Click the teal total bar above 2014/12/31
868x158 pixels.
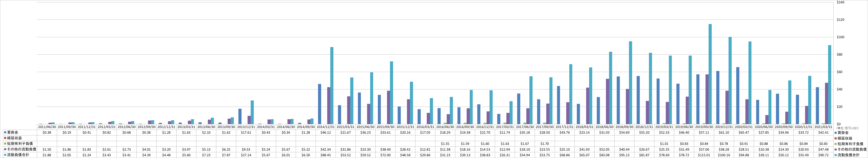tap(332, 86)
